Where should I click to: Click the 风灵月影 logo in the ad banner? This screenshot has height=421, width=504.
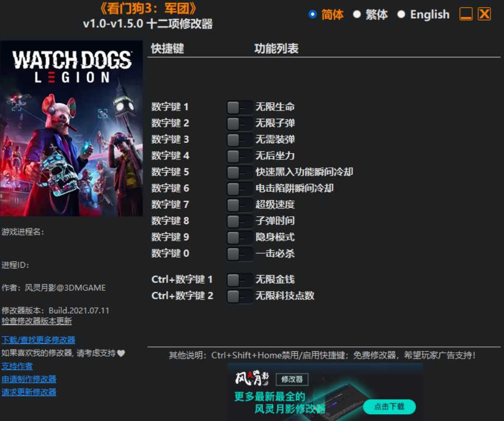(x=252, y=379)
